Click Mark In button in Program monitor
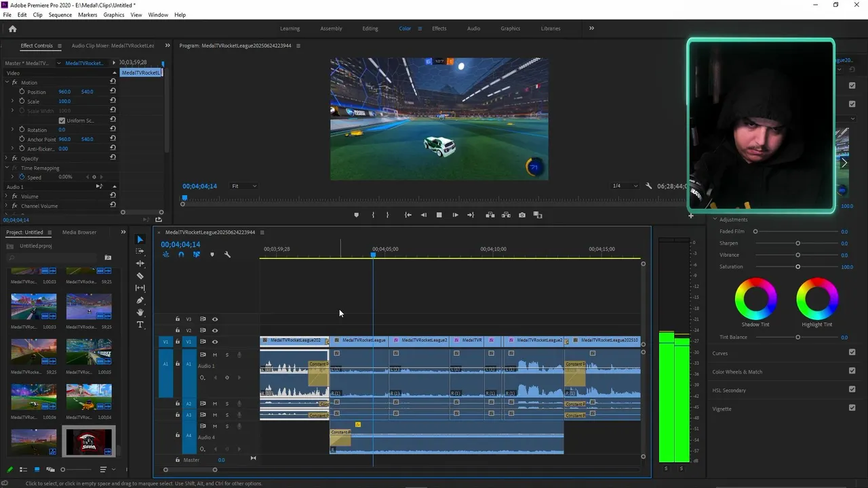The width and height of the screenshot is (868, 488). [x=373, y=215]
